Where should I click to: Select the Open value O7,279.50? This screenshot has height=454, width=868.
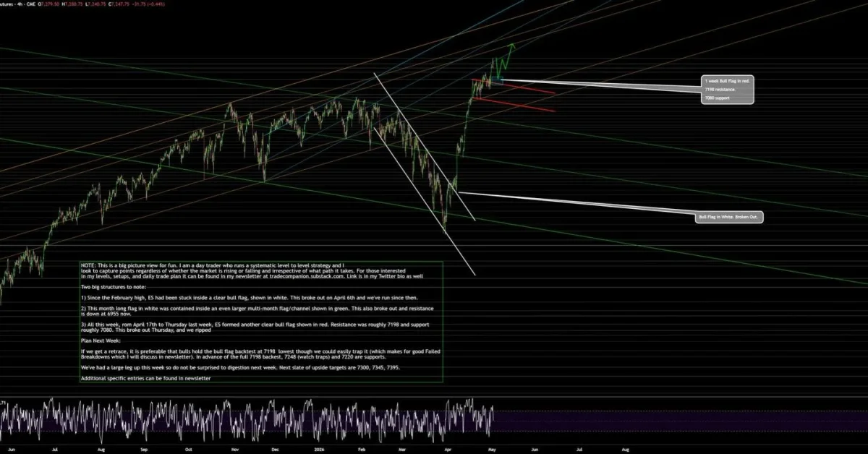click(x=49, y=4)
